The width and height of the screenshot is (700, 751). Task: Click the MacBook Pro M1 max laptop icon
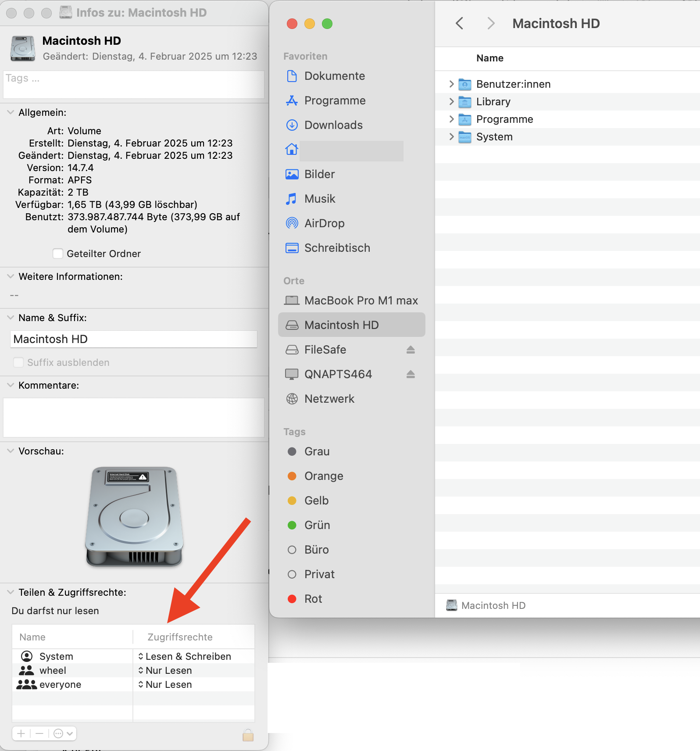click(292, 300)
